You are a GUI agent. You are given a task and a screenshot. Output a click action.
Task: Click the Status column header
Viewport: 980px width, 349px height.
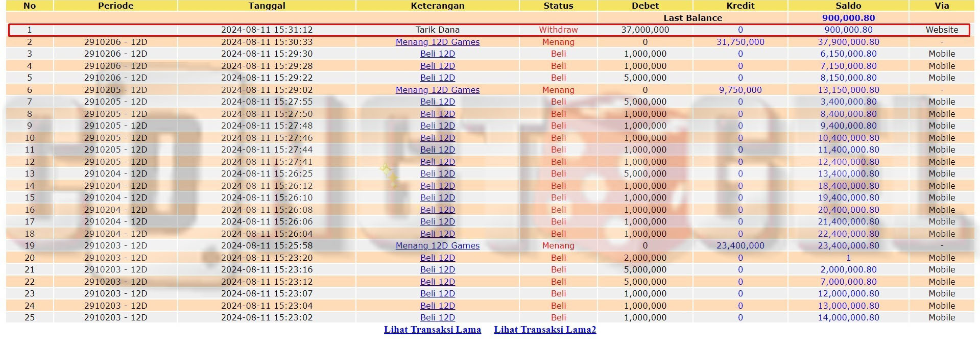tap(558, 6)
